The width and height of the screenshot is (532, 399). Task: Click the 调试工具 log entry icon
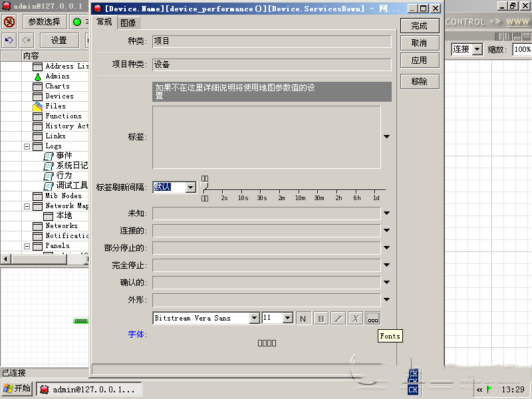pyautogui.click(x=47, y=186)
